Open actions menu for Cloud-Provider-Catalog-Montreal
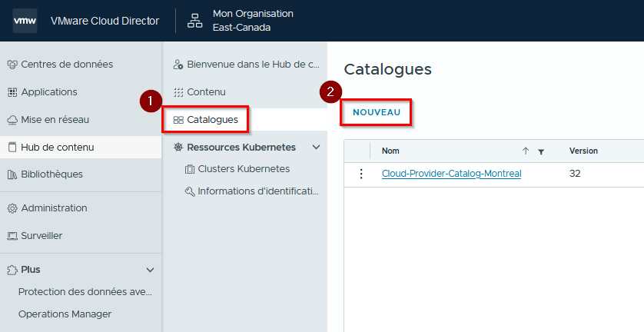The width and height of the screenshot is (644, 332). [x=361, y=174]
